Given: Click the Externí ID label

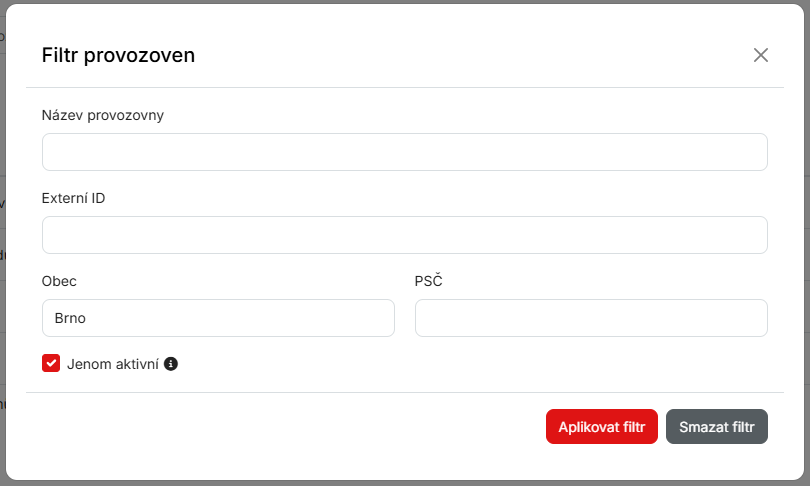Looking at the screenshot, I should pos(73,198).
